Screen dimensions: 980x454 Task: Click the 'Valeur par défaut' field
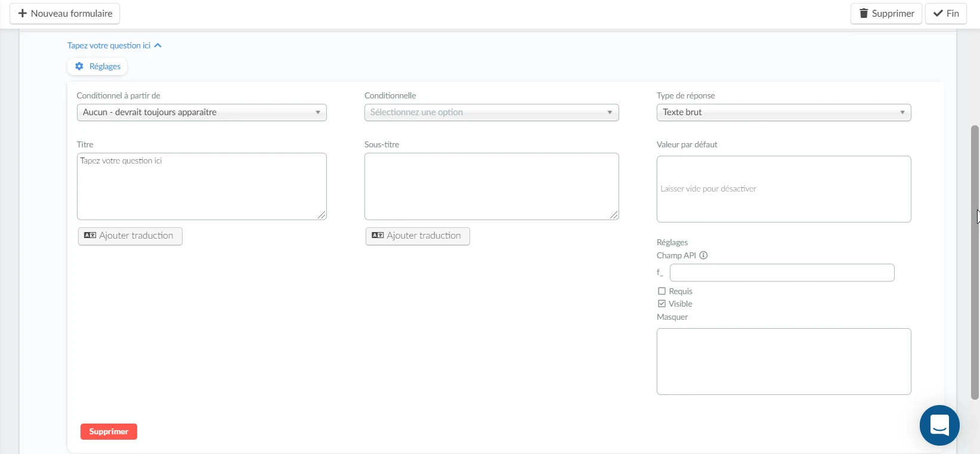[x=784, y=189]
